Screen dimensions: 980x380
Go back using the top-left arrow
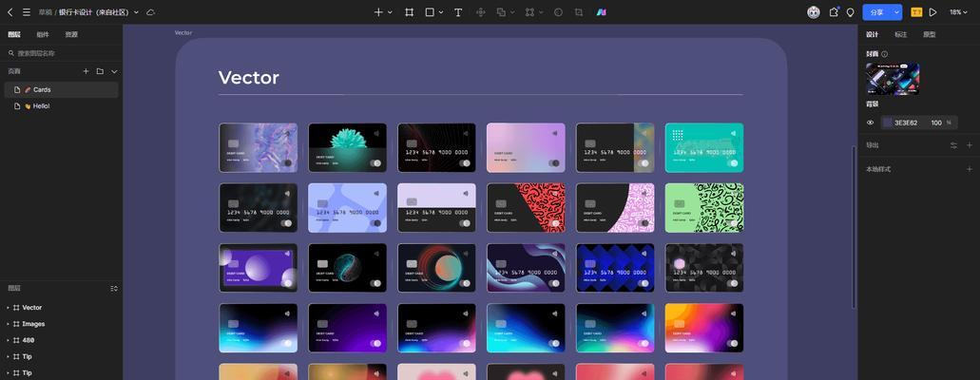point(10,11)
